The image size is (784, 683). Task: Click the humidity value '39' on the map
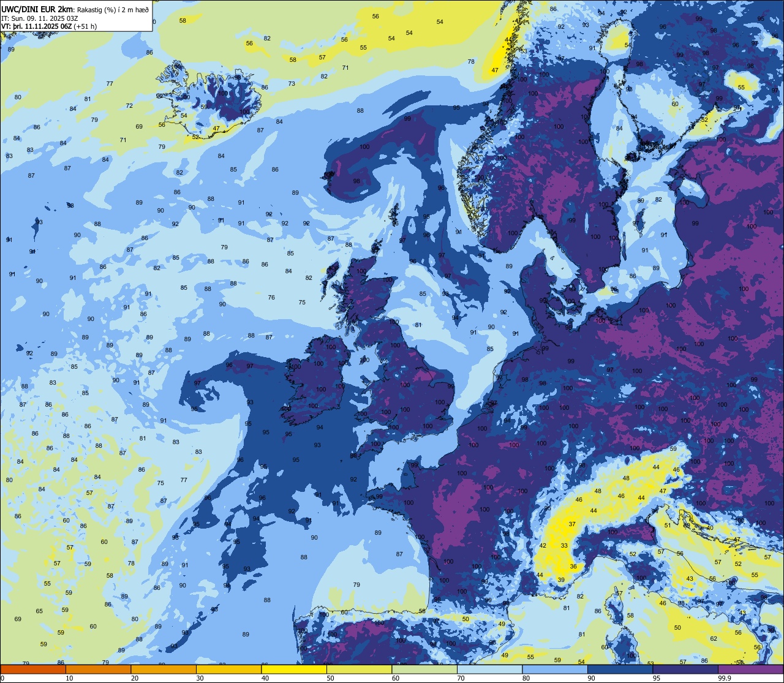[x=560, y=579]
